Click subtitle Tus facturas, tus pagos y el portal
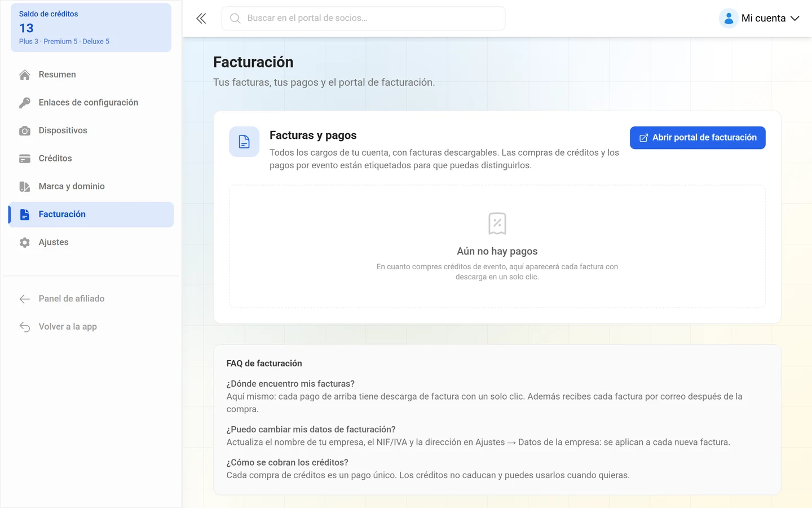Screen dimensions: 812x508 click(324, 82)
